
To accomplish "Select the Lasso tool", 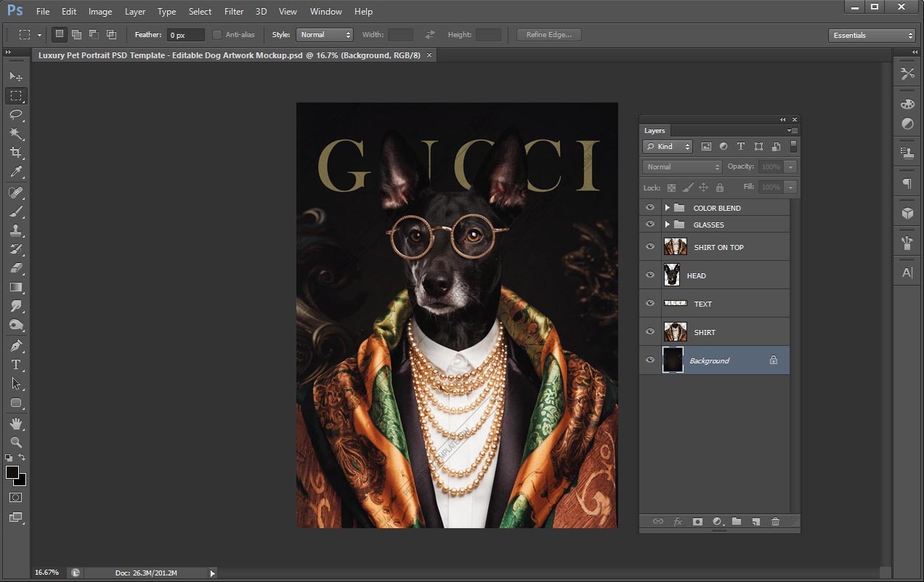I will [16, 115].
